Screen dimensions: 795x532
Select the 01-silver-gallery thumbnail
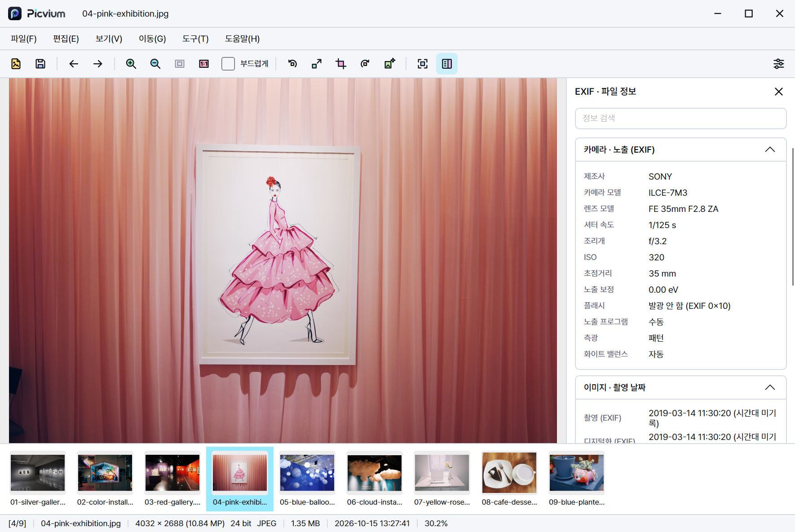coord(38,479)
